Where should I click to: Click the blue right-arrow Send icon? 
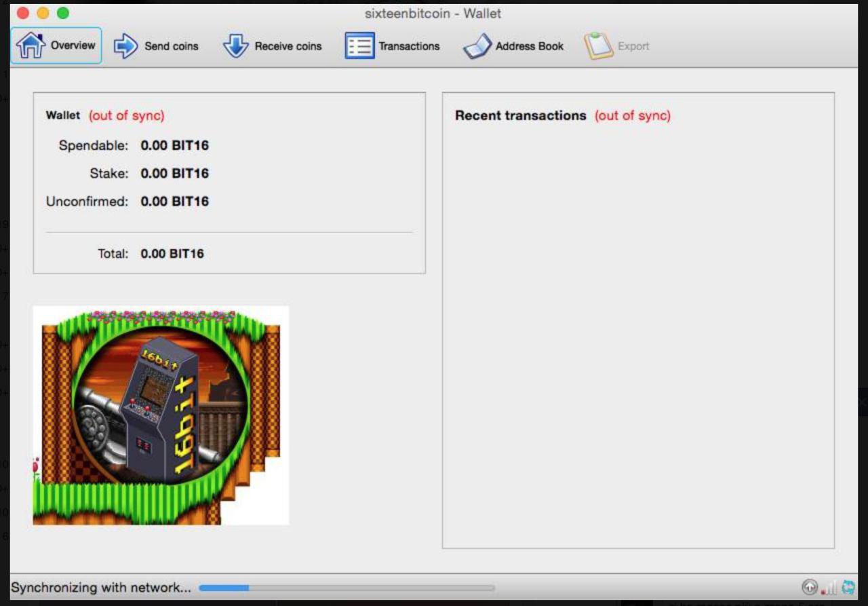125,46
